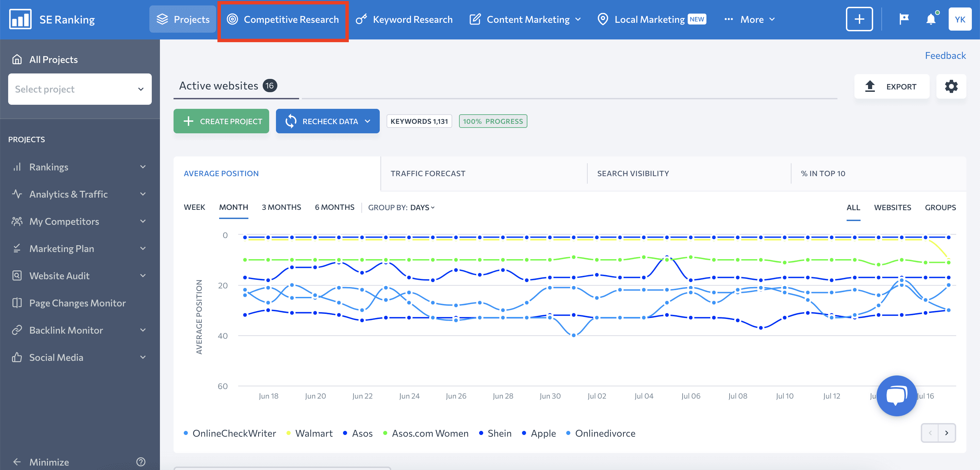Open the YK user avatar menu
This screenshot has height=470, width=980.
pyautogui.click(x=960, y=19)
